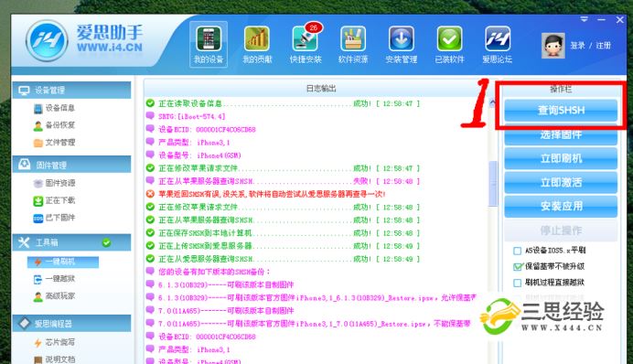Uncheck the 保留基带不被升级 checkbox
The width and height of the screenshot is (633, 364).
coord(517,267)
